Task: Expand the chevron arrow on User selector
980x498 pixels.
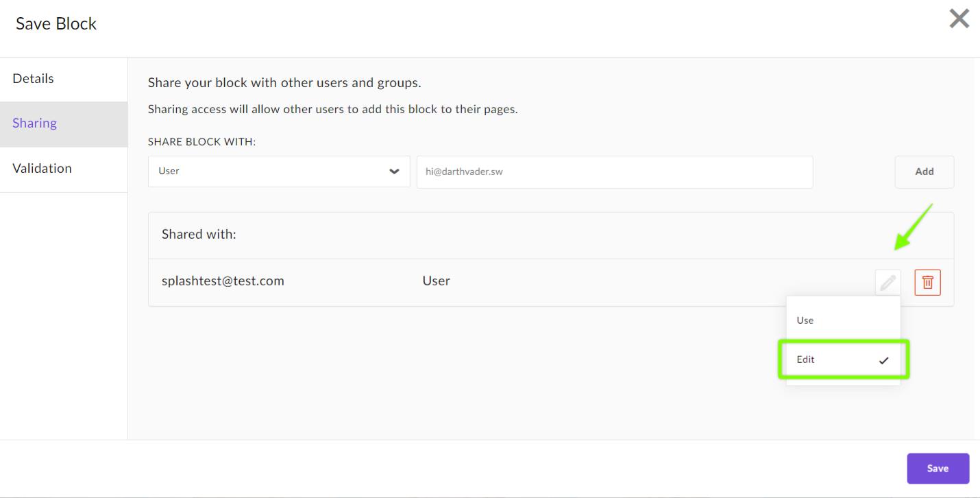Action: tap(394, 171)
